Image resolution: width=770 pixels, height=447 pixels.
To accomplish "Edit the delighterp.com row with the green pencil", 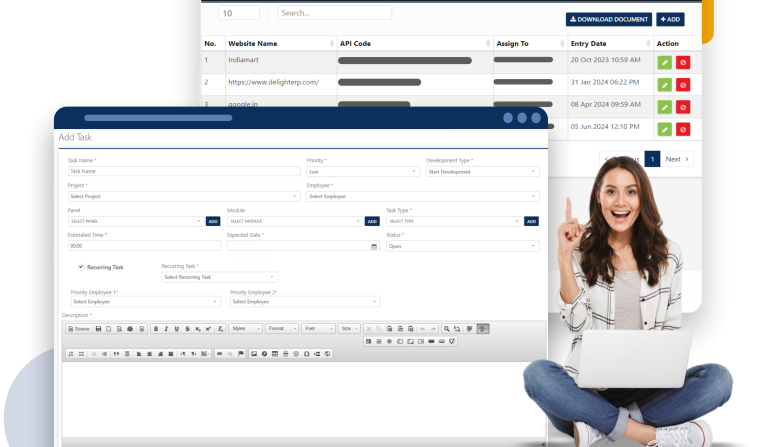I will [664, 85].
